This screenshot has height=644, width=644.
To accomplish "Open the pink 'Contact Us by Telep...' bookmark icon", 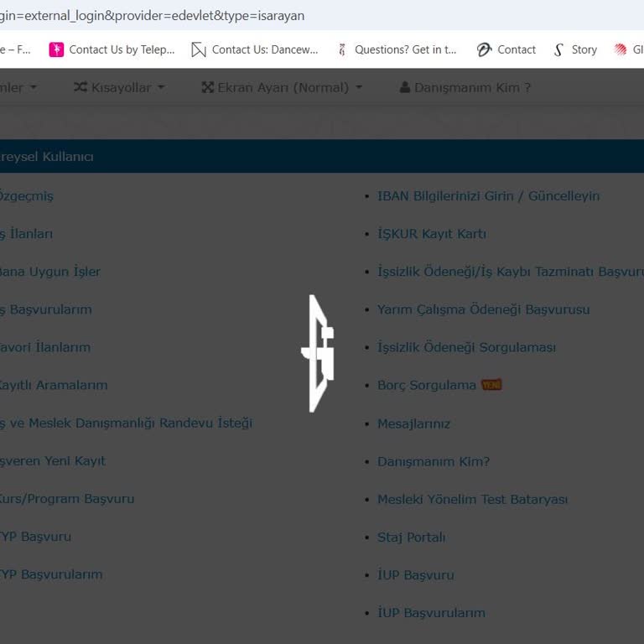I will 56,49.
